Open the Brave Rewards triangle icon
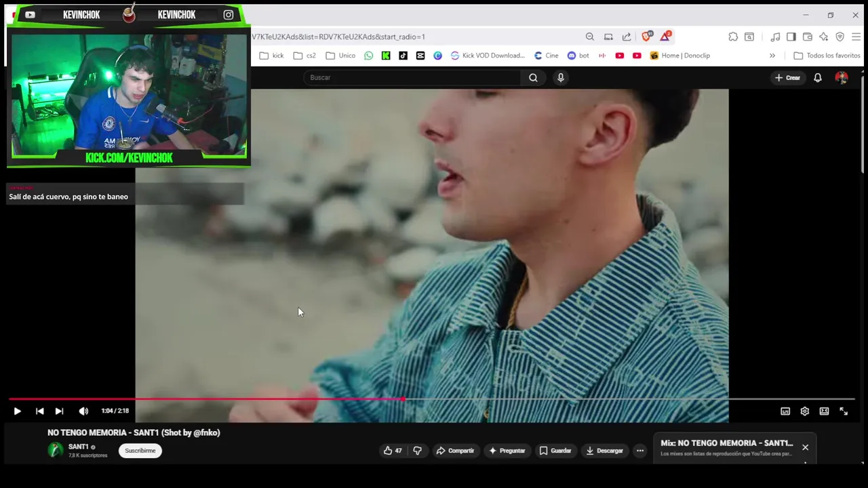 tap(665, 36)
